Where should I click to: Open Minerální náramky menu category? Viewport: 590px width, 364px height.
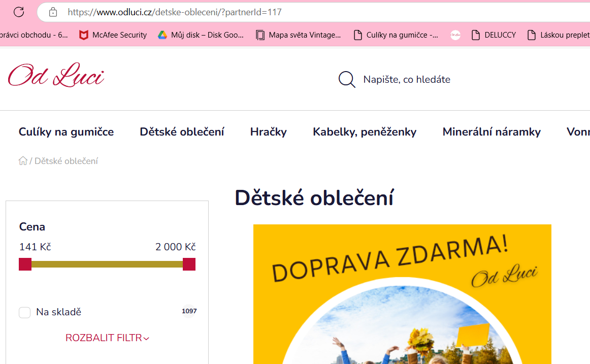click(491, 132)
